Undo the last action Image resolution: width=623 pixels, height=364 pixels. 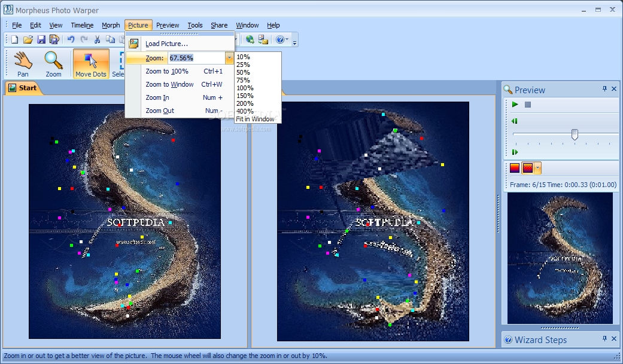[x=71, y=39]
